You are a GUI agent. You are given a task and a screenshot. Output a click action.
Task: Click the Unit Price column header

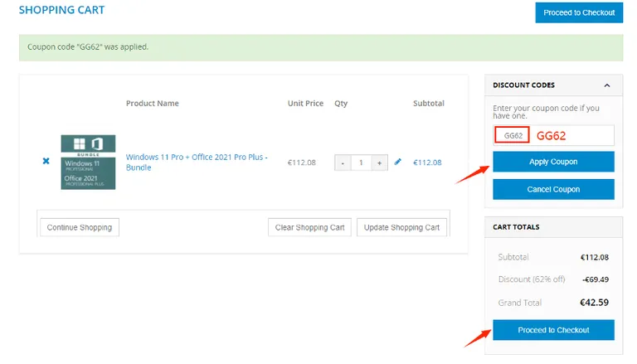point(305,103)
